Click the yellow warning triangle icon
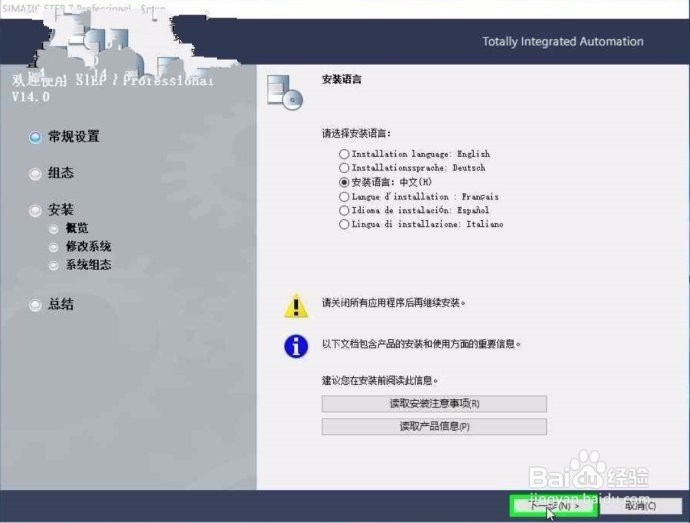 tap(296, 305)
